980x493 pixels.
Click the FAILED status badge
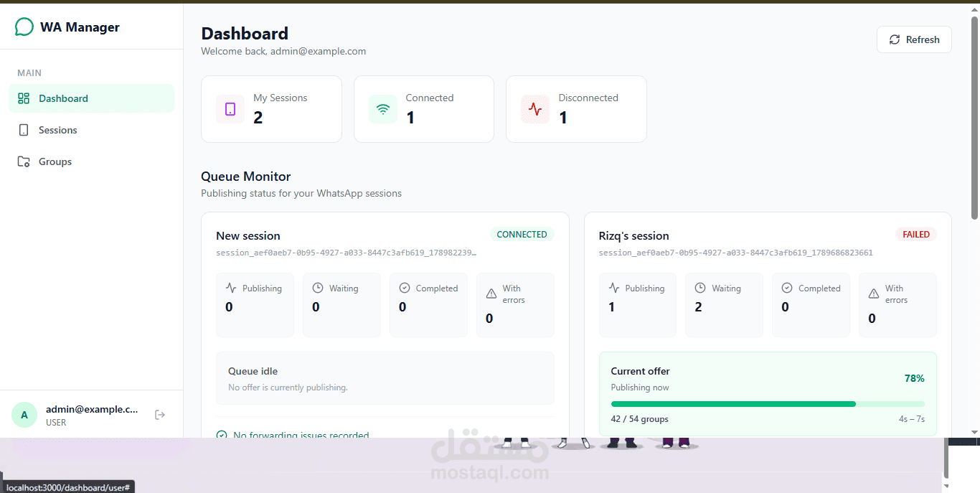point(916,235)
